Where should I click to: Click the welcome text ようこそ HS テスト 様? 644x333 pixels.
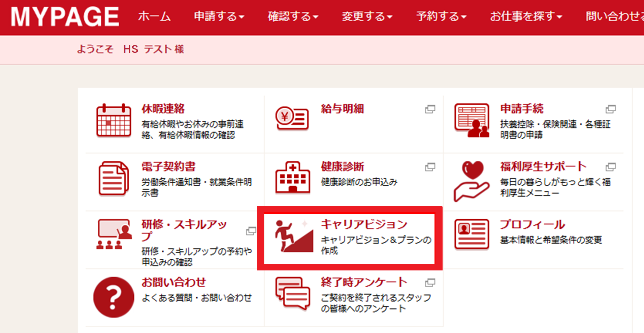[x=131, y=49]
